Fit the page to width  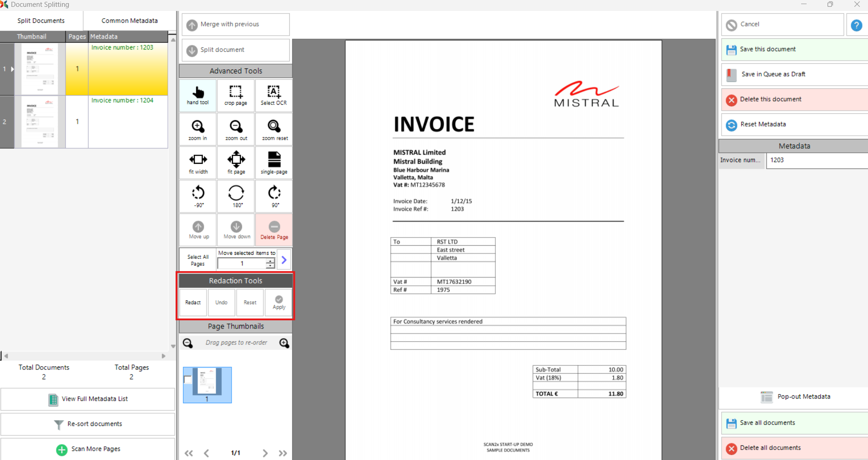pos(198,163)
